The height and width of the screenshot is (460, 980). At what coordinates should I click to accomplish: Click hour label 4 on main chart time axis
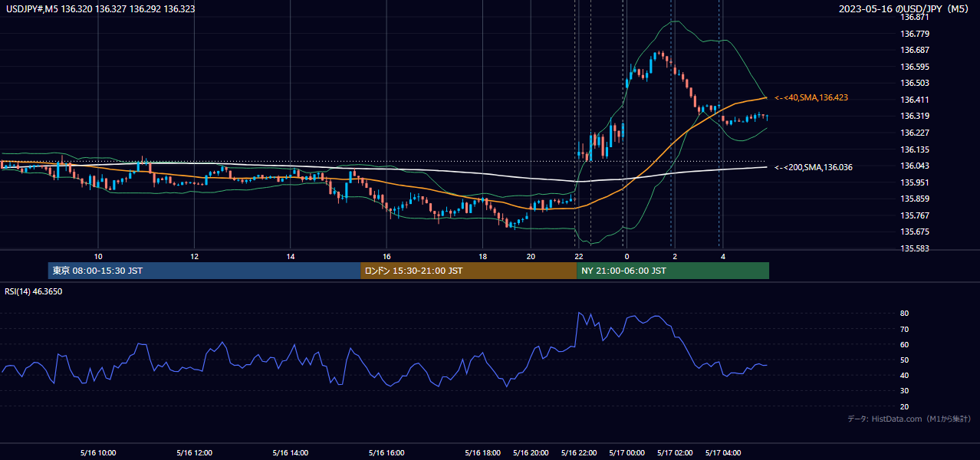(x=723, y=256)
